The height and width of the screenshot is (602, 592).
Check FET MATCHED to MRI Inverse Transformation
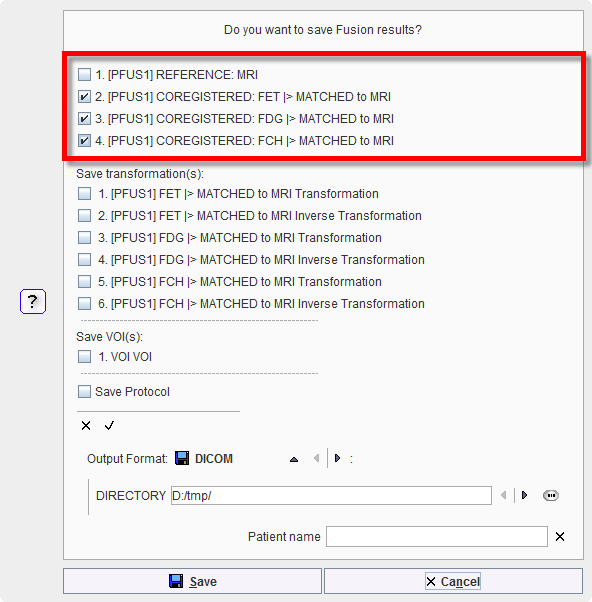point(84,216)
